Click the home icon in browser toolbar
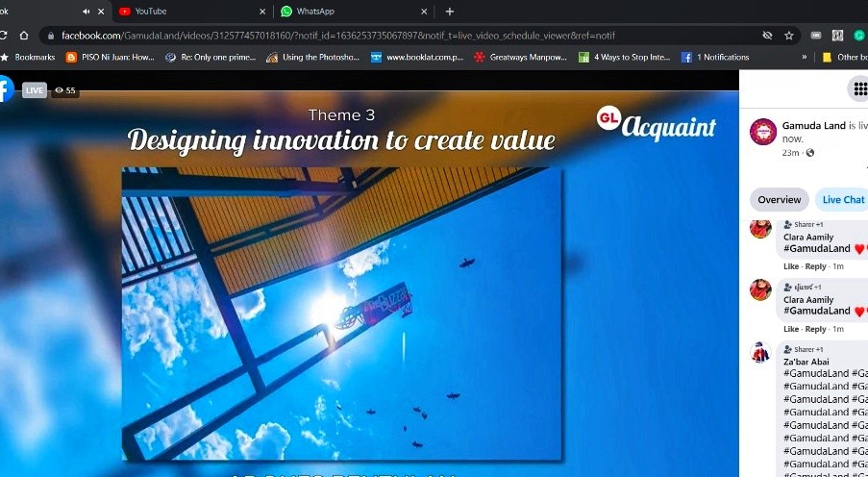868x477 pixels. 24,36
